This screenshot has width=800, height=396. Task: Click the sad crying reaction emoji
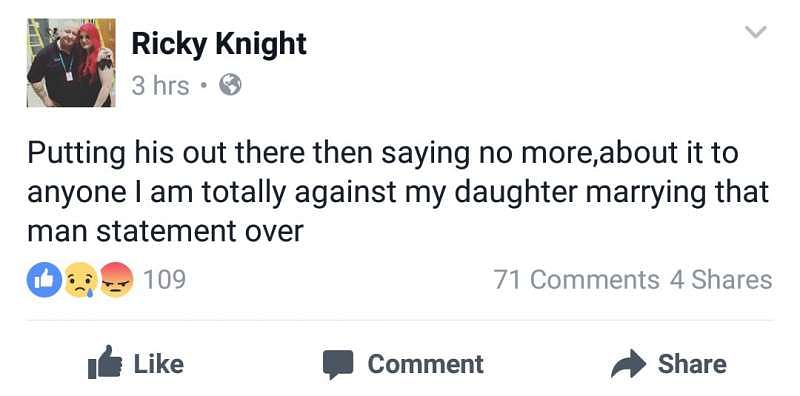pos(81,280)
